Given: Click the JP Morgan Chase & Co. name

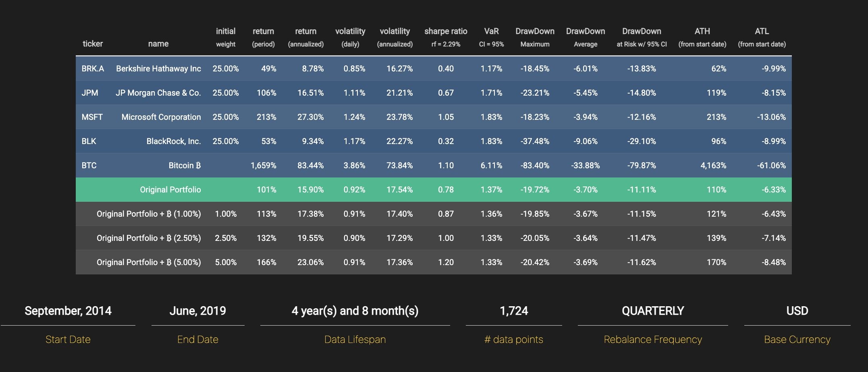Looking at the screenshot, I should pos(158,93).
